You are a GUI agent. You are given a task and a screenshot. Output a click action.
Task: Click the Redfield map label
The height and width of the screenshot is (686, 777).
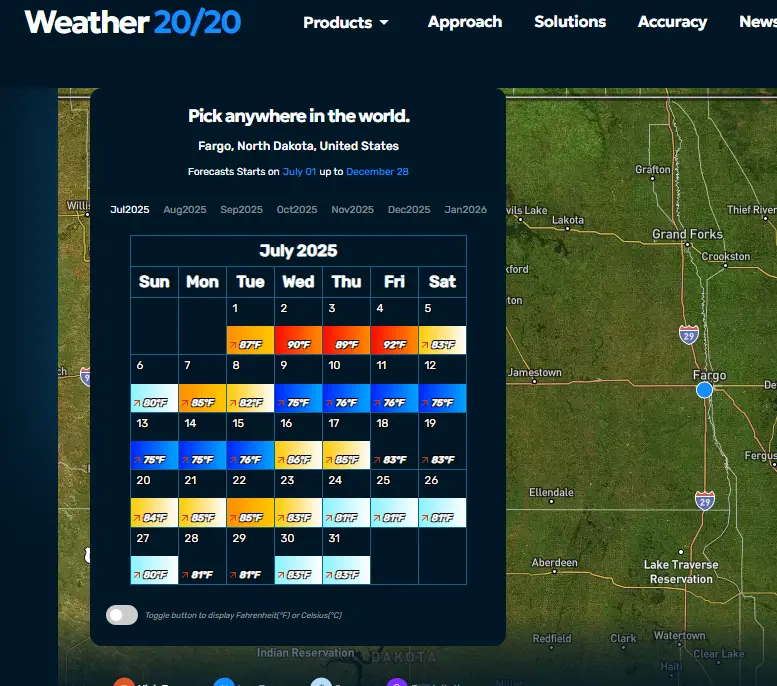(x=552, y=638)
